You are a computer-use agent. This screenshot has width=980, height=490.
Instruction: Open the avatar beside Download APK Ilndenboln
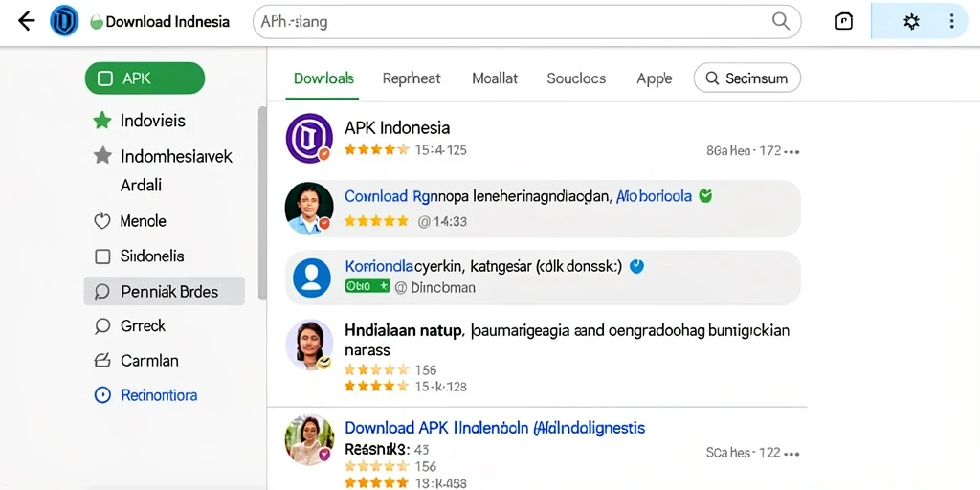[x=308, y=440]
